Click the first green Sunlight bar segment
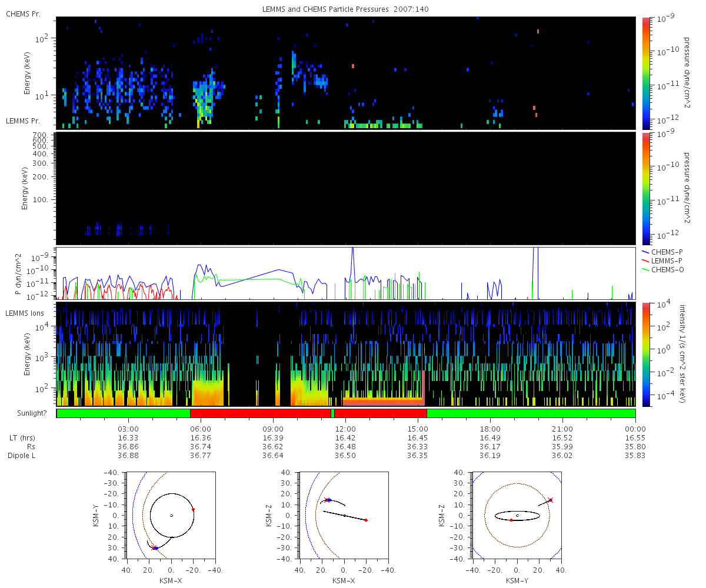Image resolution: width=706 pixels, height=588 pixels. coord(124,413)
